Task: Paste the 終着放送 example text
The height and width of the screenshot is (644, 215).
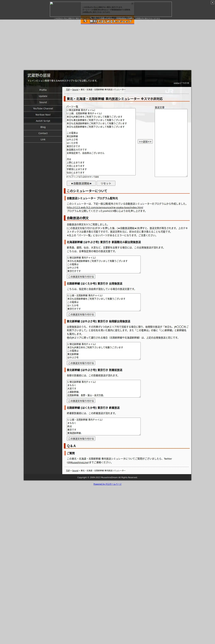Action: click(81, 439)
